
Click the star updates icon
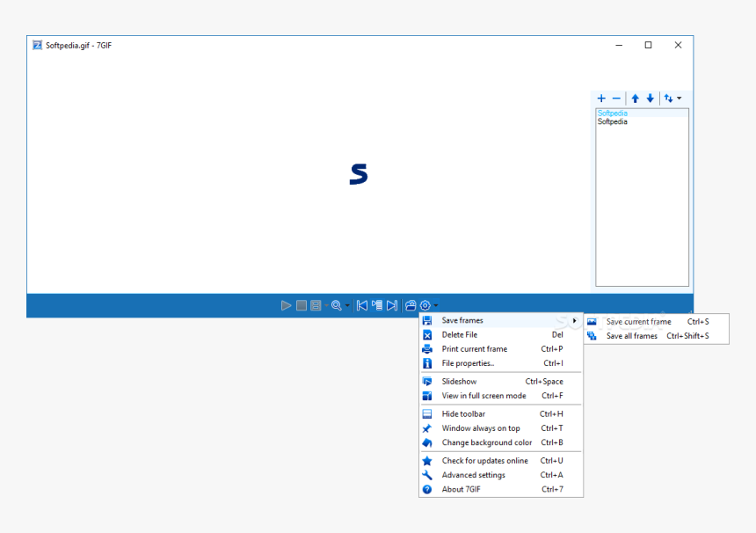coord(427,461)
